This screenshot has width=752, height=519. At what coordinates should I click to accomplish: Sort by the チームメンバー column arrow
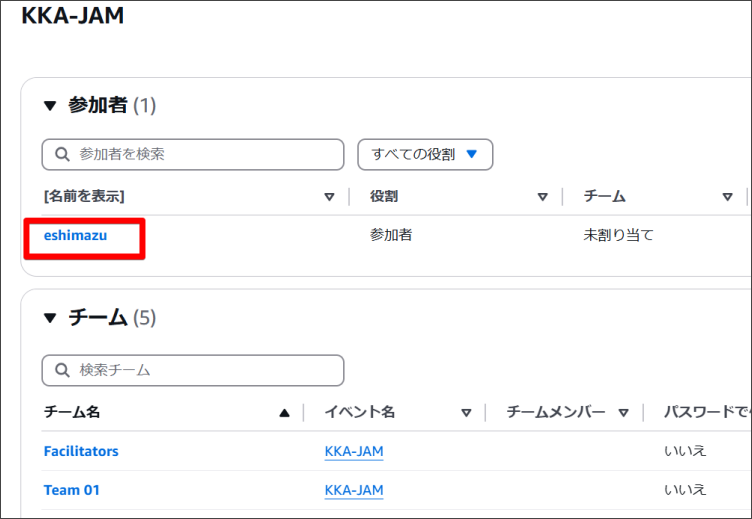(x=624, y=412)
